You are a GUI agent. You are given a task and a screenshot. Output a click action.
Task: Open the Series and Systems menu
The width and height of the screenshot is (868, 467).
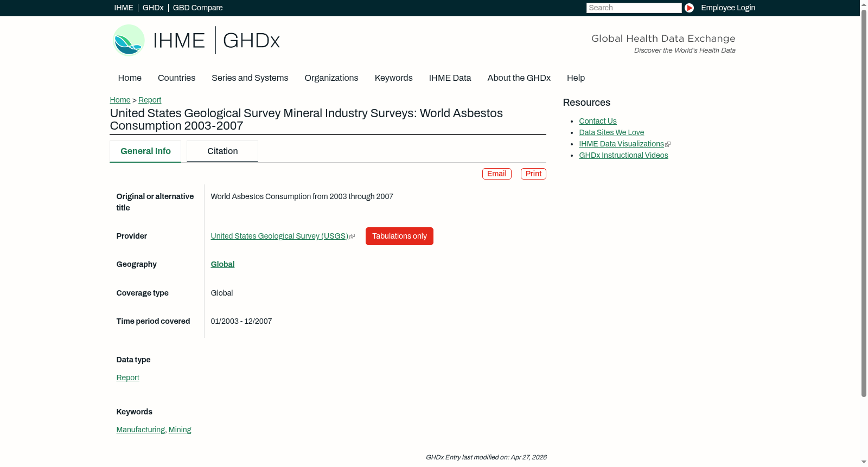point(250,78)
